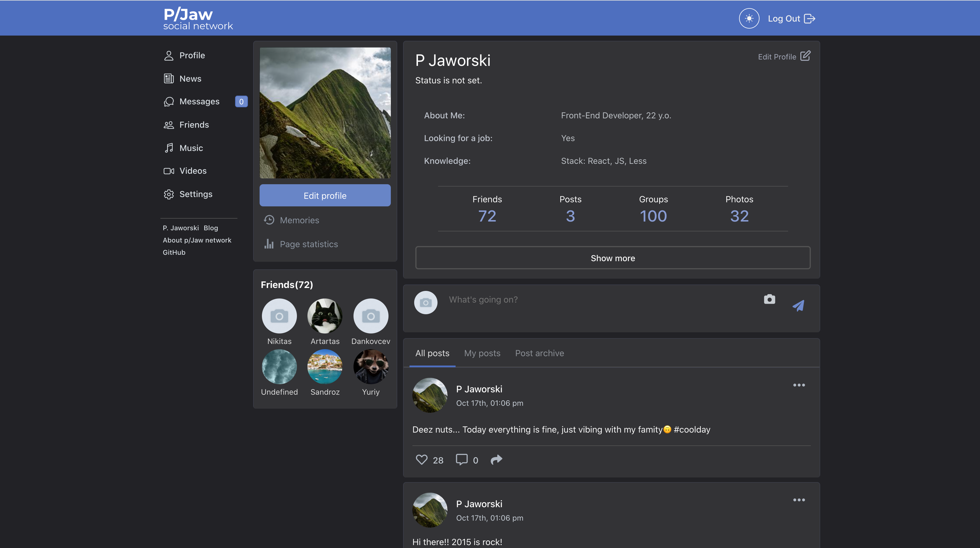Viewport: 980px width, 548px height.
Task: Open friend Nikitas placeholder avatar
Action: (x=279, y=316)
